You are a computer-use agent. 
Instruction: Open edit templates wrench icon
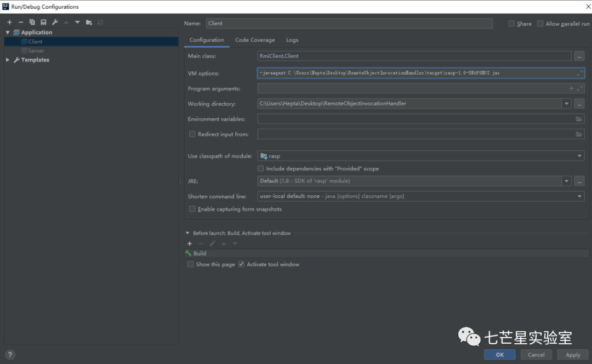click(55, 22)
